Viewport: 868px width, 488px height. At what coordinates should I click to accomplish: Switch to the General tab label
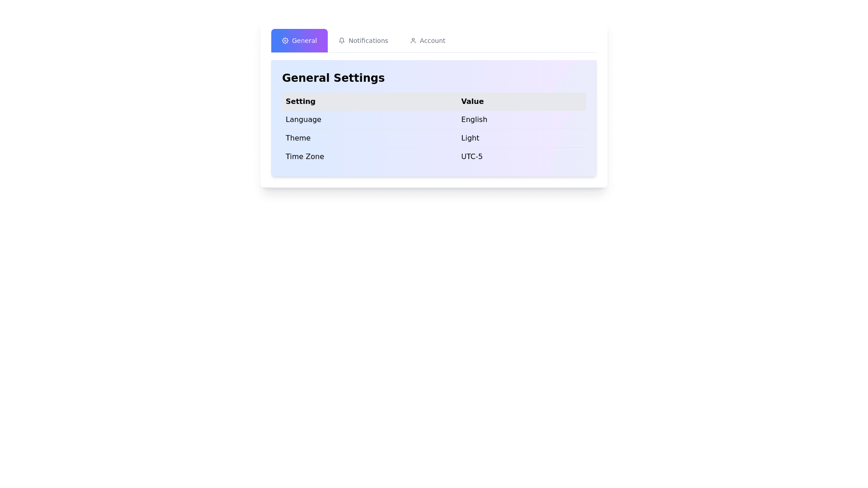[x=304, y=41]
